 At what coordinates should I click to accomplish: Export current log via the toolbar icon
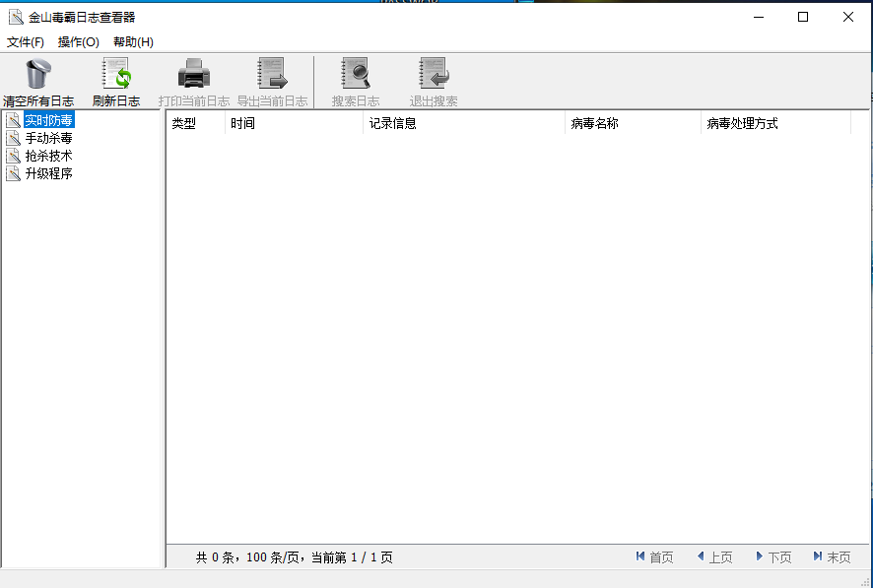point(272,75)
